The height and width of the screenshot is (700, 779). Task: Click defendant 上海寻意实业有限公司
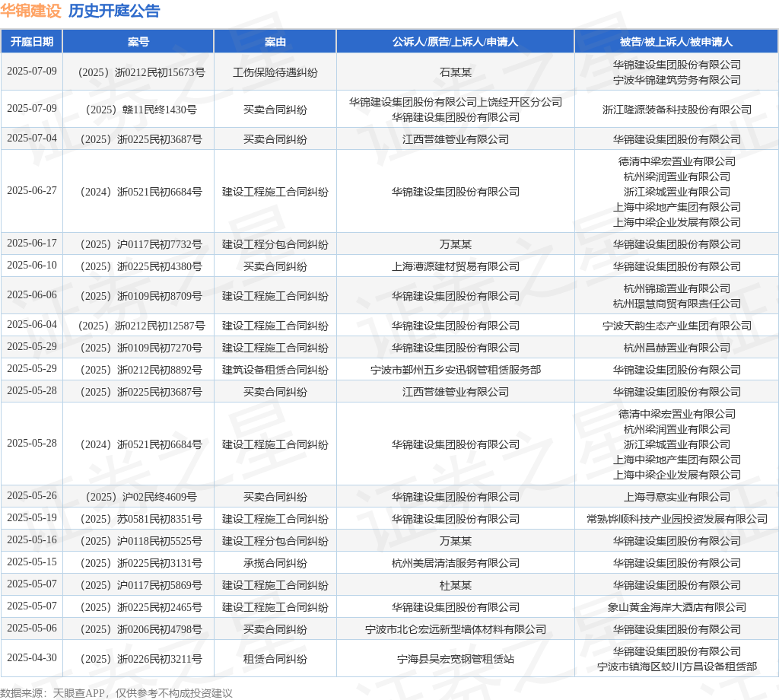(676, 498)
